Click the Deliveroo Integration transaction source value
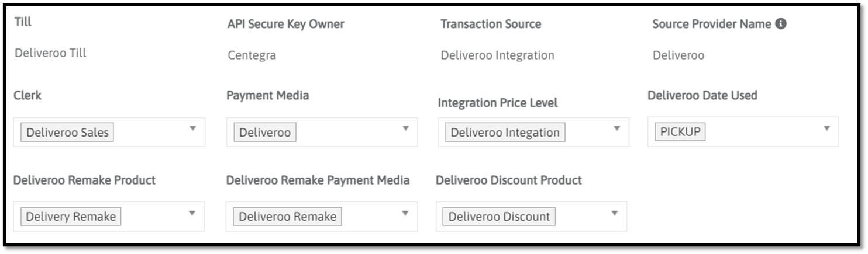 497,55
